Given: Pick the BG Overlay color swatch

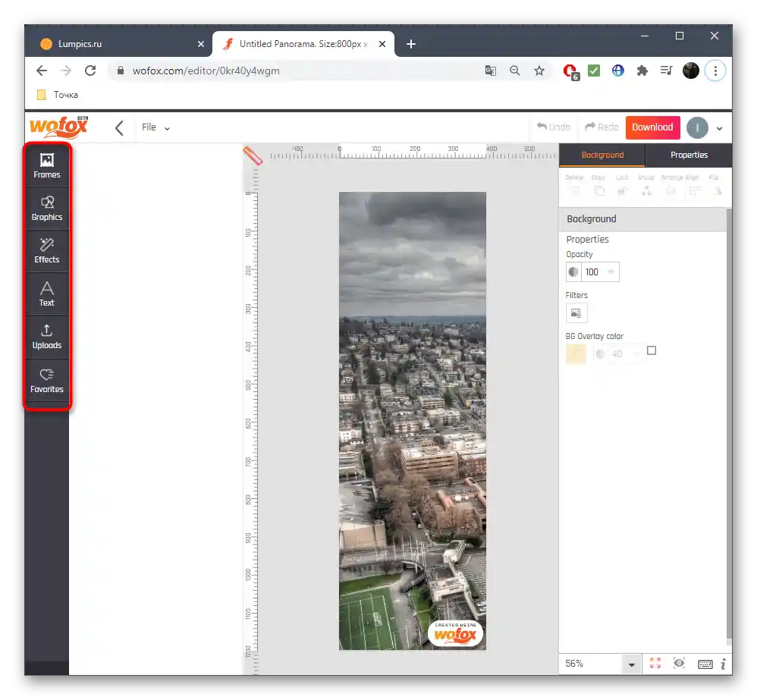Looking at the screenshot, I should pyautogui.click(x=576, y=354).
